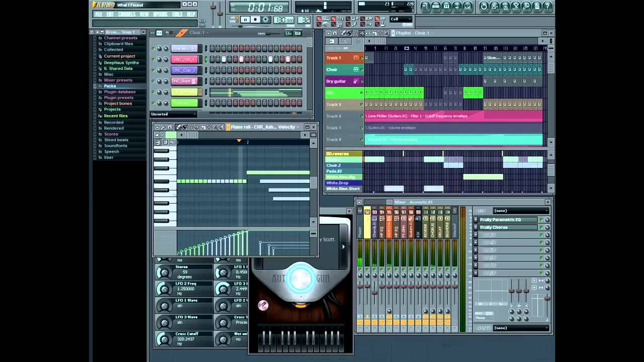Click the one-click recording microphone icon
Image resolution: width=644 pixels, height=362 pixels.
click(x=526, y=7)
